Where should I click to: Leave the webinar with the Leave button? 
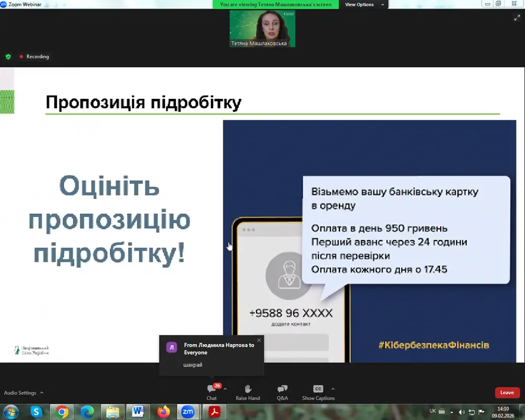pyautogui.click(x=507, y=392)
